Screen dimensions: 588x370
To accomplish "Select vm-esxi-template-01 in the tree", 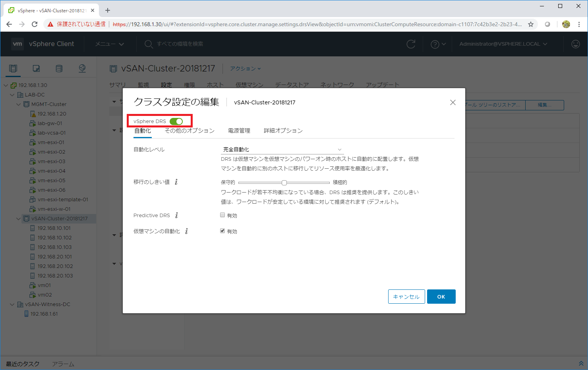I will click(x=63, y=200).
